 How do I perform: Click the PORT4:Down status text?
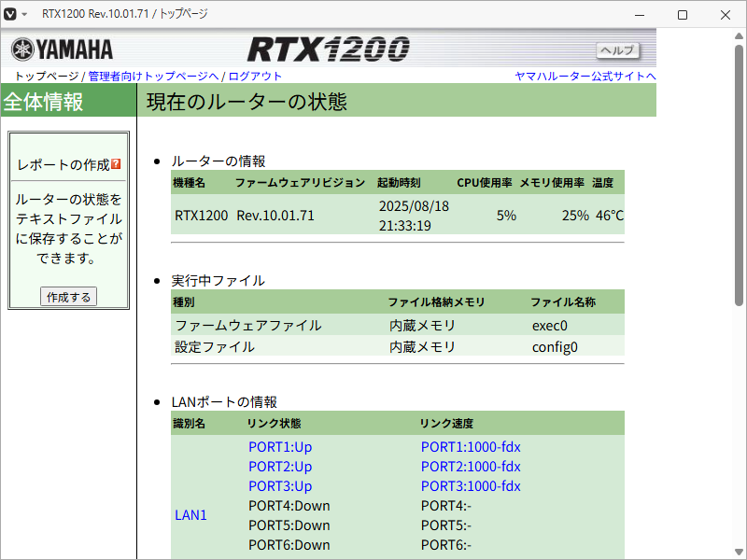289,505
